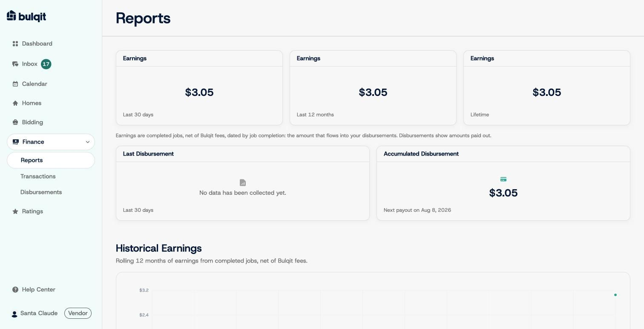Click the Help Center question icon
The image size is (644, 329).
pos(15,290)
